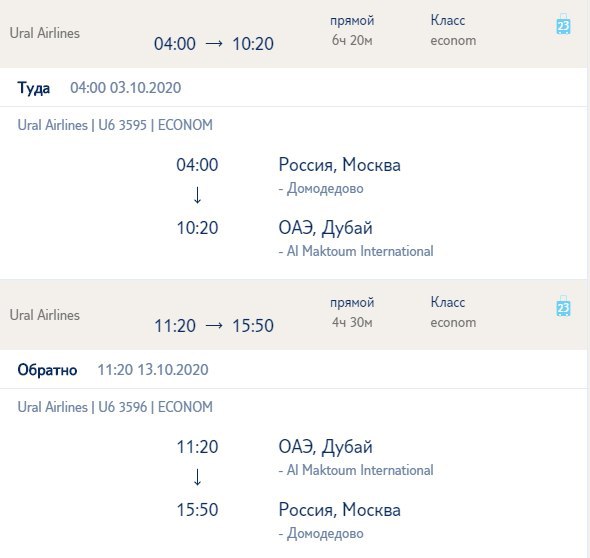Select the Туда 04:00 03.10.2020 row
Image resolution: width=590 pixels, height=558 pixels.
[293, 88]
